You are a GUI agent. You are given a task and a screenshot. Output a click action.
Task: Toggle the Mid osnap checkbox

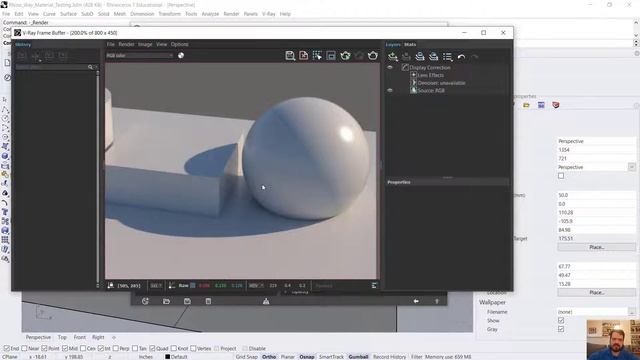point(65,348)
